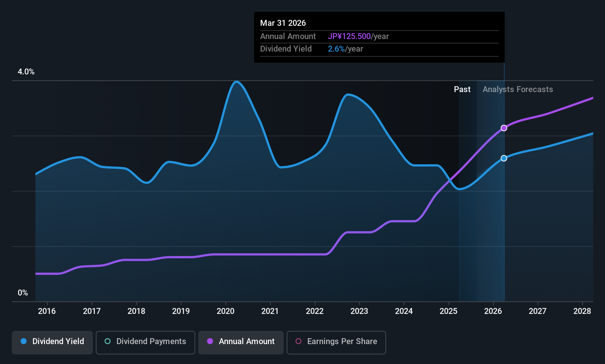Enable the Dividend Payments series
605x364 pixels.
click(x=145, y=342)
